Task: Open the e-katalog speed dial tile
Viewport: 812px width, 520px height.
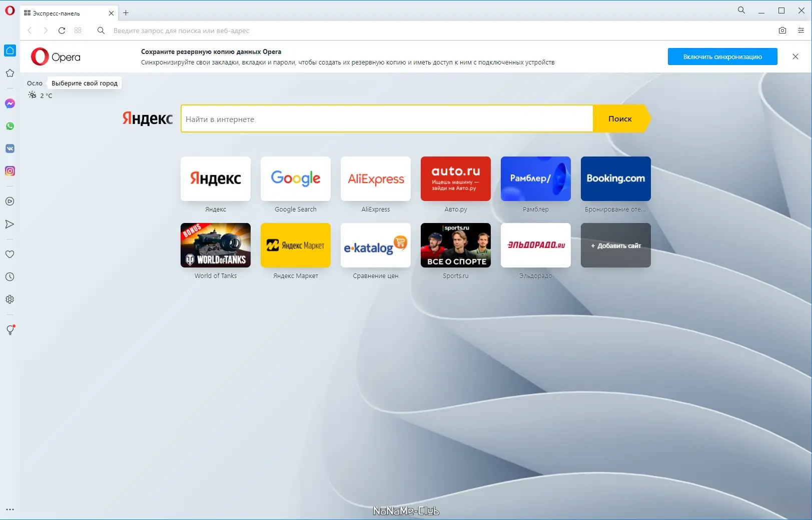Action: pos(376,245)
